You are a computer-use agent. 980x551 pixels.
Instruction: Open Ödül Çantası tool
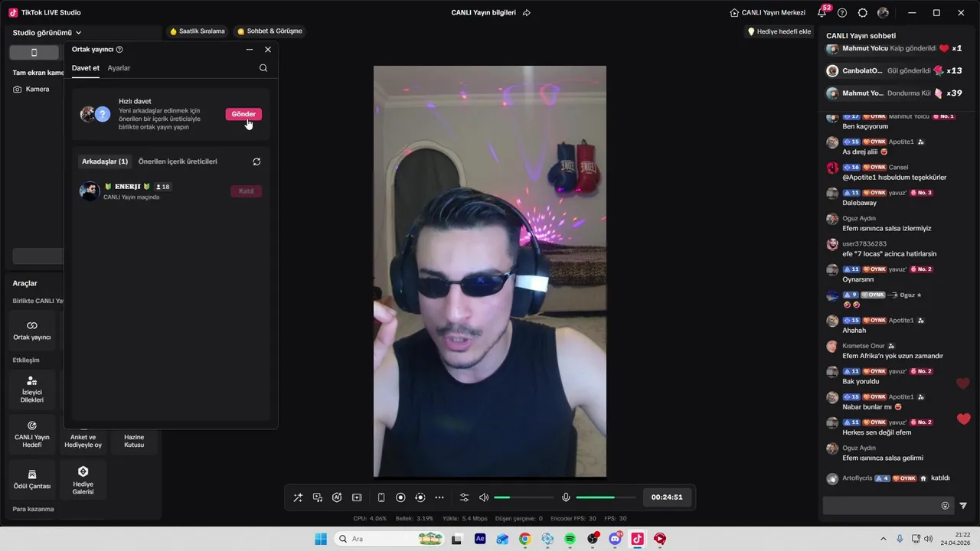click(32, 479)
